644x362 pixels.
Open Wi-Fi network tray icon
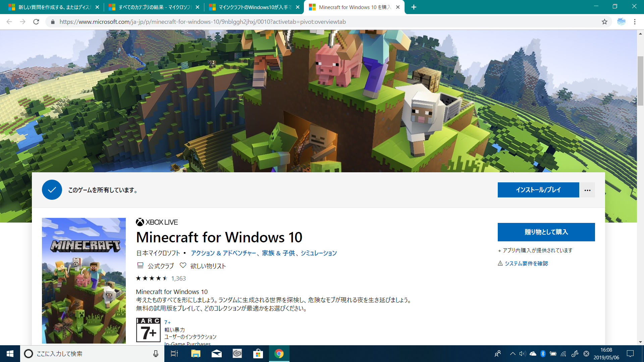pos(563,354)
